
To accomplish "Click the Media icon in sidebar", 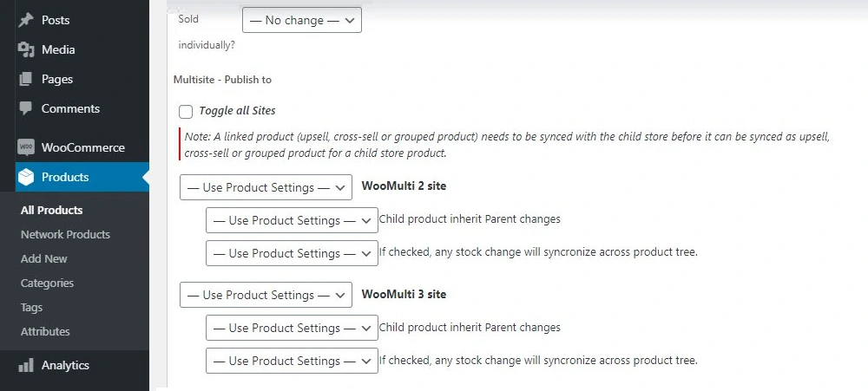I will coord(26,49).
